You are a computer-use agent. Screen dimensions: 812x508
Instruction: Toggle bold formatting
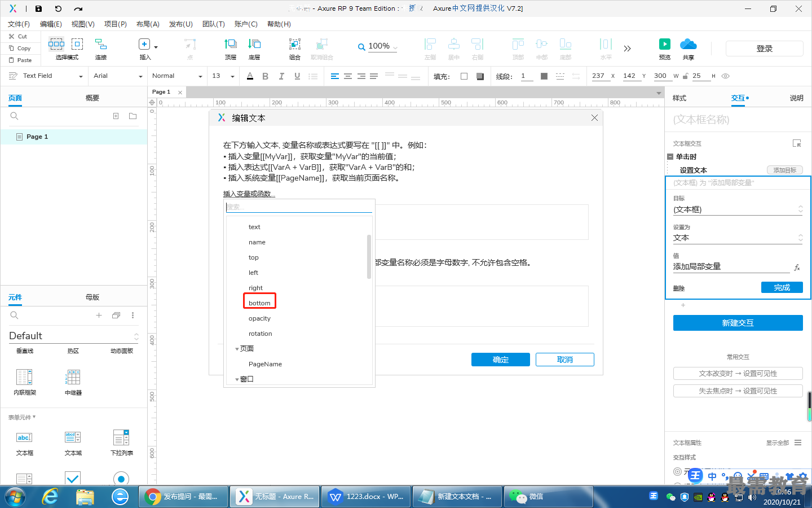click(x=265, y=76)
